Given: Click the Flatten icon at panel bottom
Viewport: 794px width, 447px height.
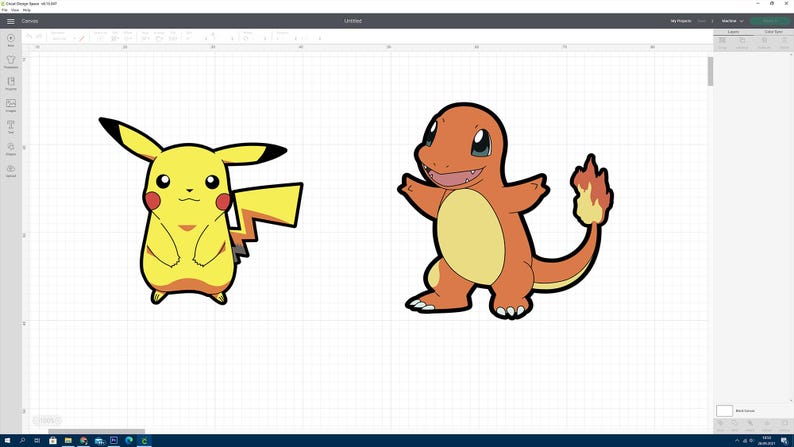Looking at the screenshot, I should 767,425.
